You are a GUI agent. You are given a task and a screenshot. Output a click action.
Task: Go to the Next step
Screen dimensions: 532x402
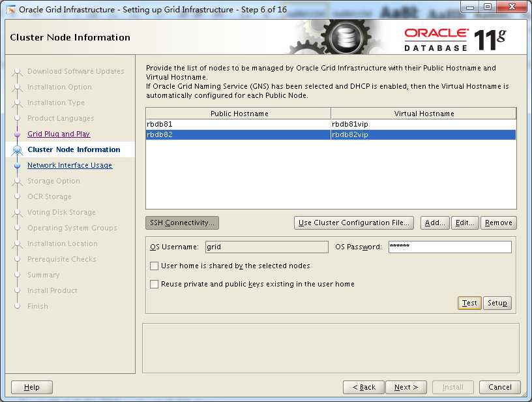coord(406,387)
